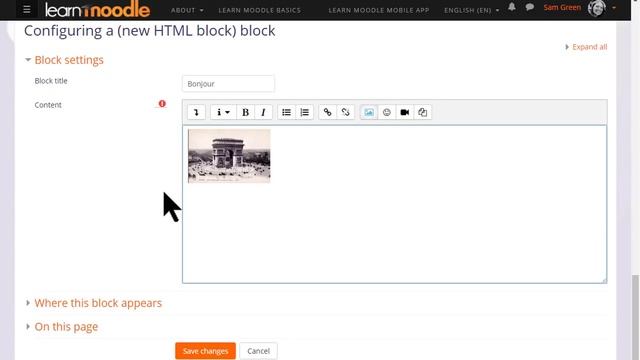Insert an unordered bullet list

(287, 112)
